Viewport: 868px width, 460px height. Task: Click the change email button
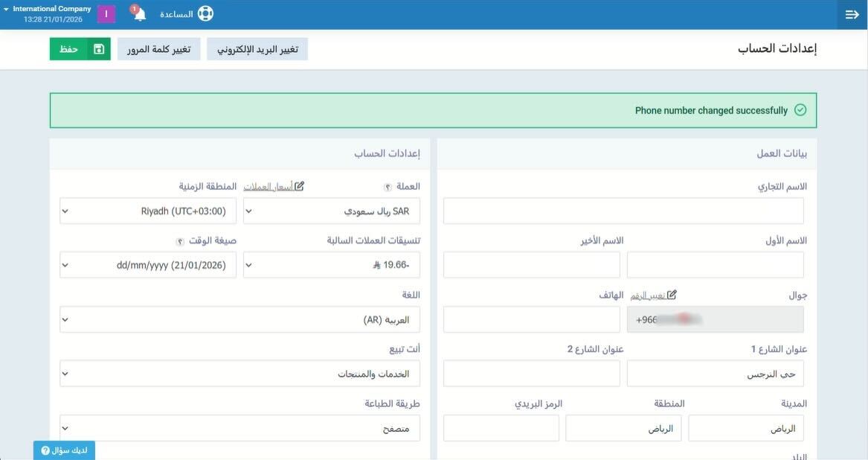tap(257, 49)
